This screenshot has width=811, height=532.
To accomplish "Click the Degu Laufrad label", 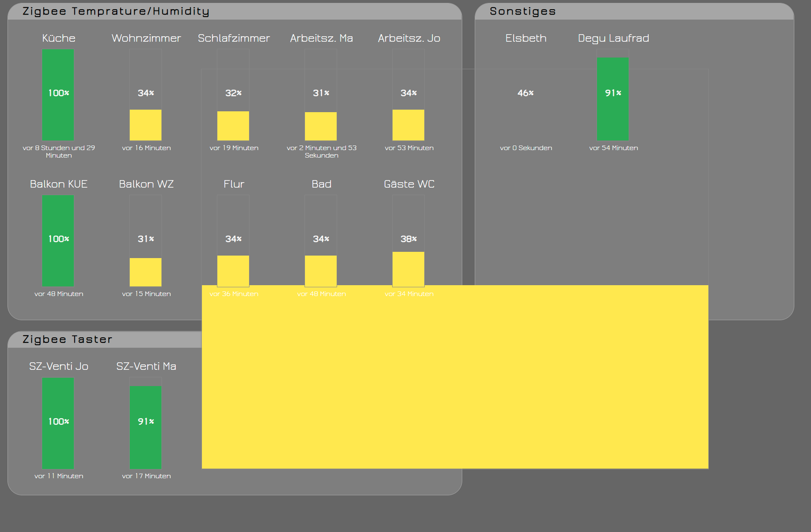I will coord(613,38).
